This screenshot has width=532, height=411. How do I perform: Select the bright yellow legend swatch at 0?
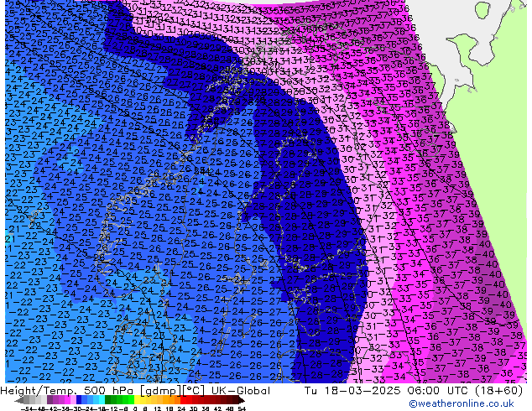click(x=137, y=400)
